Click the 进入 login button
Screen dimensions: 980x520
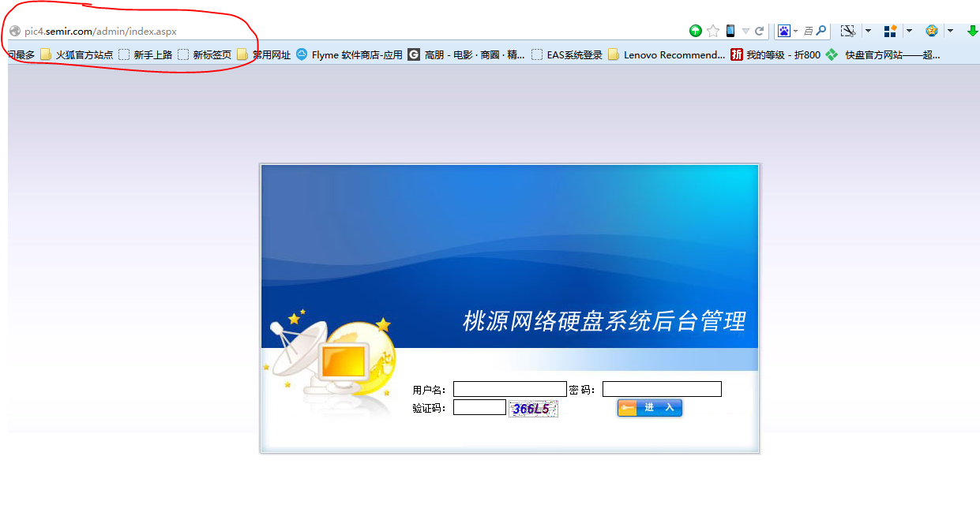[x=649, y=408]
